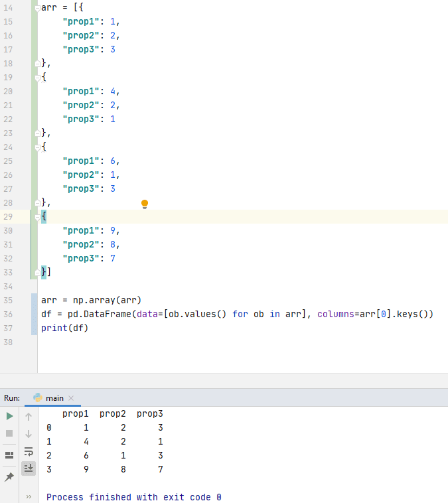
Task: Show more run toolbar actions chevron
Action: point(29,496)
